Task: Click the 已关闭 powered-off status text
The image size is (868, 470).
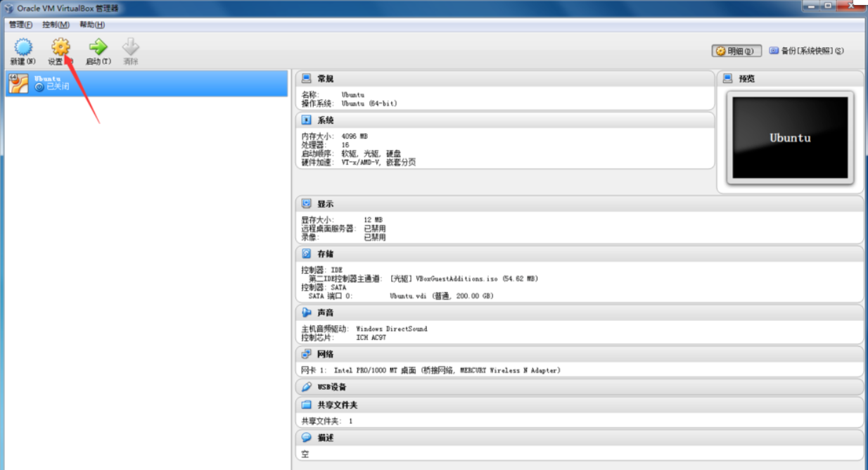Action: click(58, 87)
